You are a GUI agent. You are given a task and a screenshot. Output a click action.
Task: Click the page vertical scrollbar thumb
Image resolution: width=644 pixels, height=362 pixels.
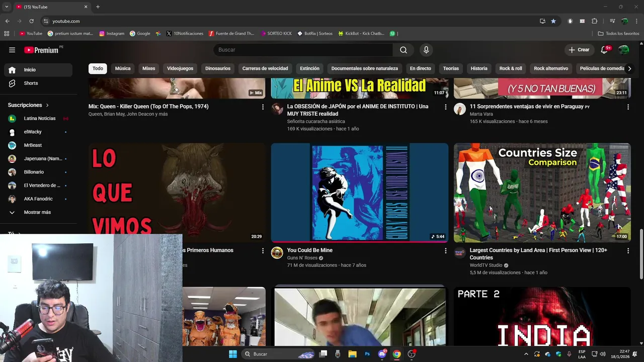(641, 254)
